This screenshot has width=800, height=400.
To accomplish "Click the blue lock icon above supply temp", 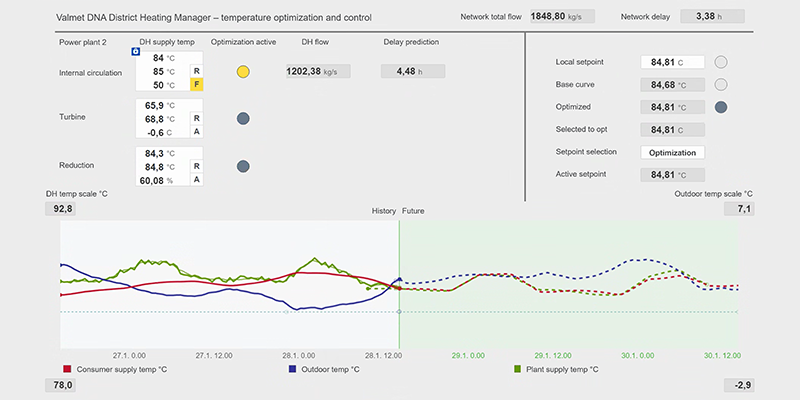I will (136, 51).
